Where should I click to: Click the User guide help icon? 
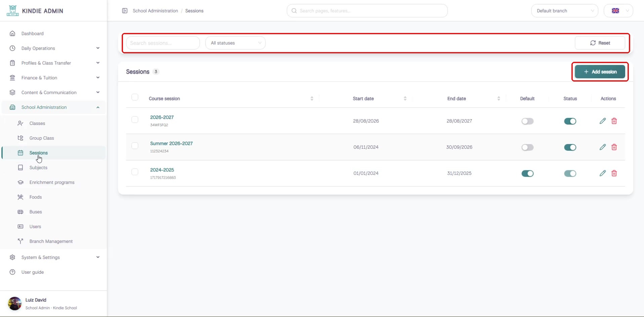[12, 272]
